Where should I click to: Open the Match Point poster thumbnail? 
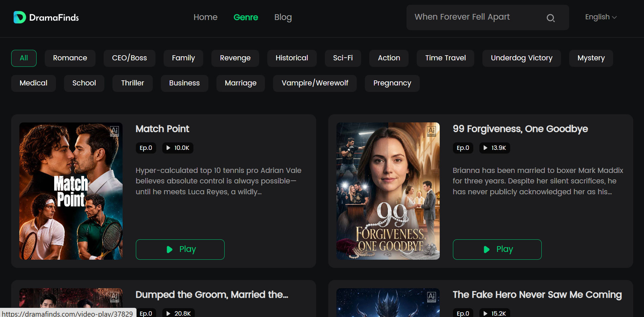pyautogui.click(x=71, y=191)
